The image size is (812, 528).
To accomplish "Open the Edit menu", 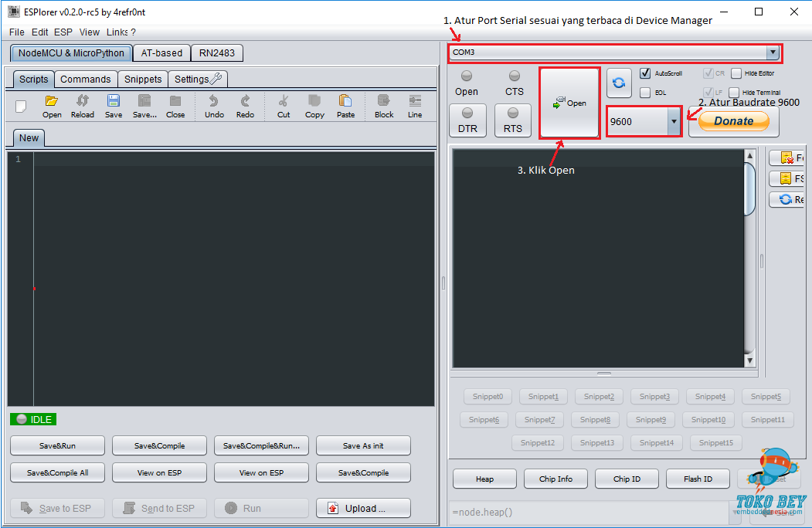I will pyautogui.click(x=40, y=32).
